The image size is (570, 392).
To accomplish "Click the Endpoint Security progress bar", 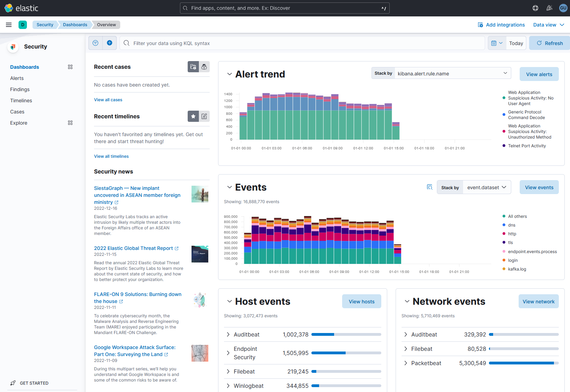I will tap(346, 353).
